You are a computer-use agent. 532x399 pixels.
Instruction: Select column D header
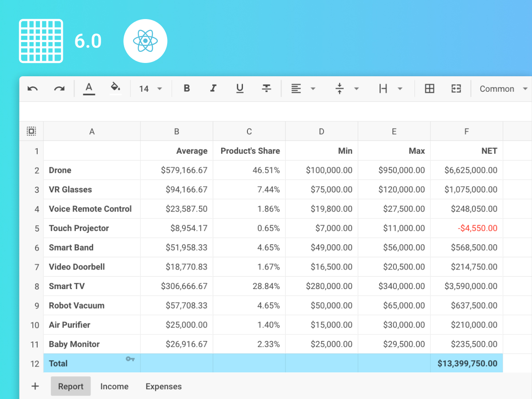pos(322,131)
